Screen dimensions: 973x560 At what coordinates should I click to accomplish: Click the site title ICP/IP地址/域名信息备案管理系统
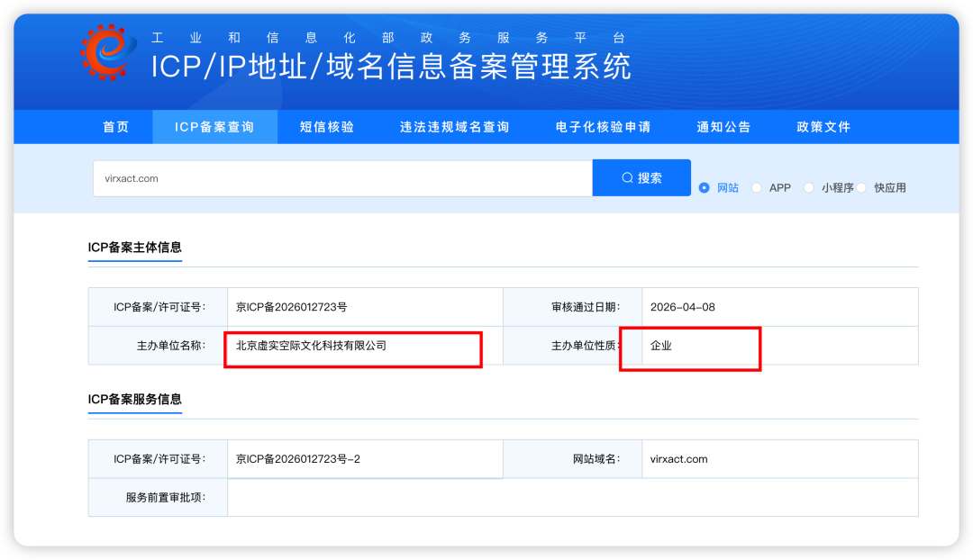coord(391,67)
